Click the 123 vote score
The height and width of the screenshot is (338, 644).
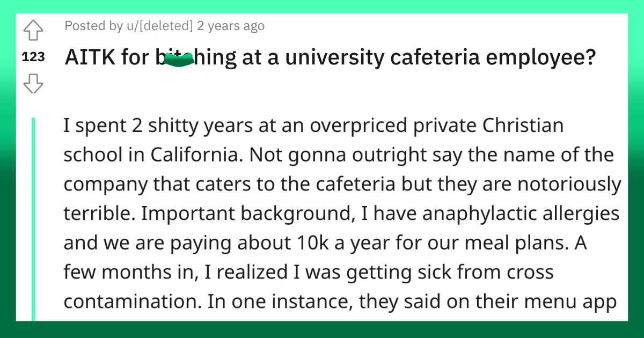pos(33,58)
